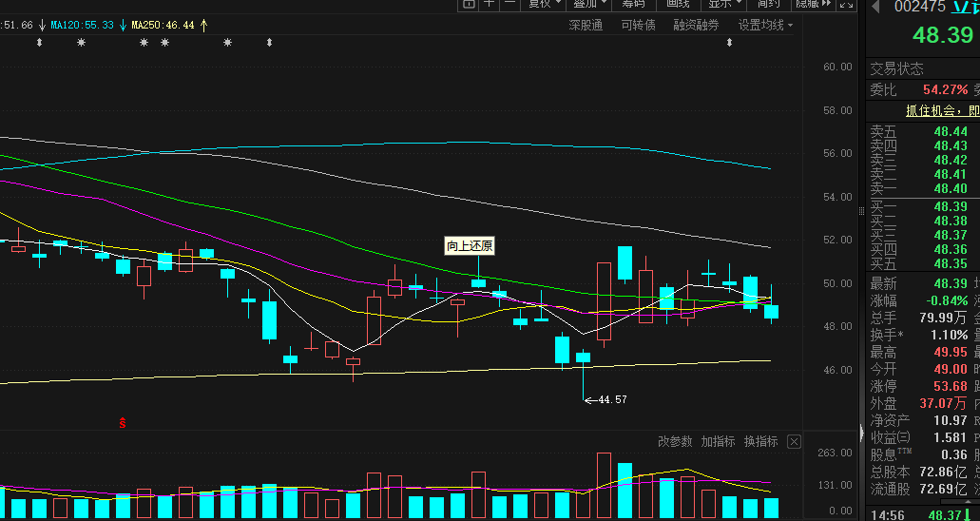
Task: Click 加指标 to add an indicator
Action: [x=718, y=441]
